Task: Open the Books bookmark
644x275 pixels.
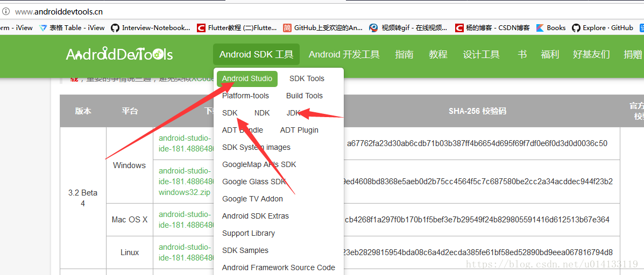Action: (551, 28)
